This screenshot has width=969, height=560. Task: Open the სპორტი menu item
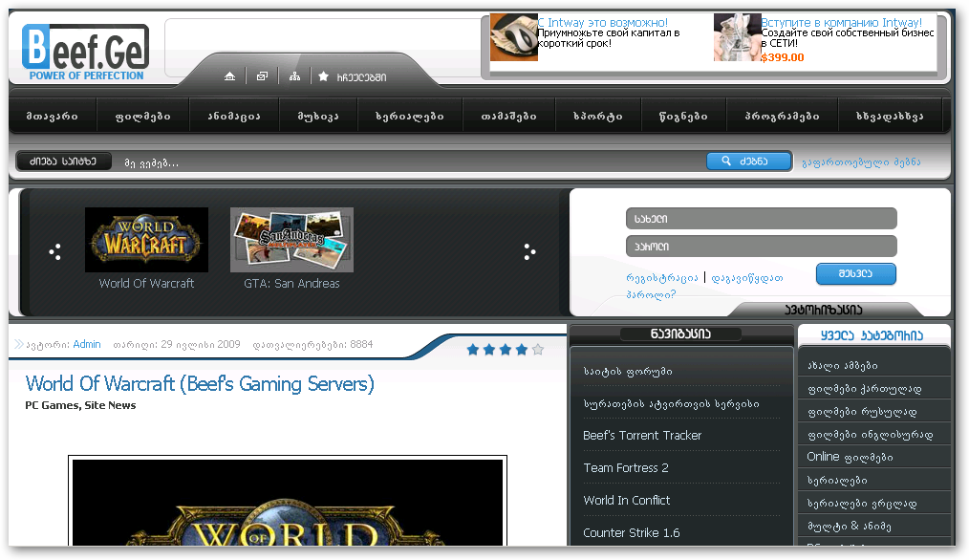pyautogui.click(x=597, y=116)
